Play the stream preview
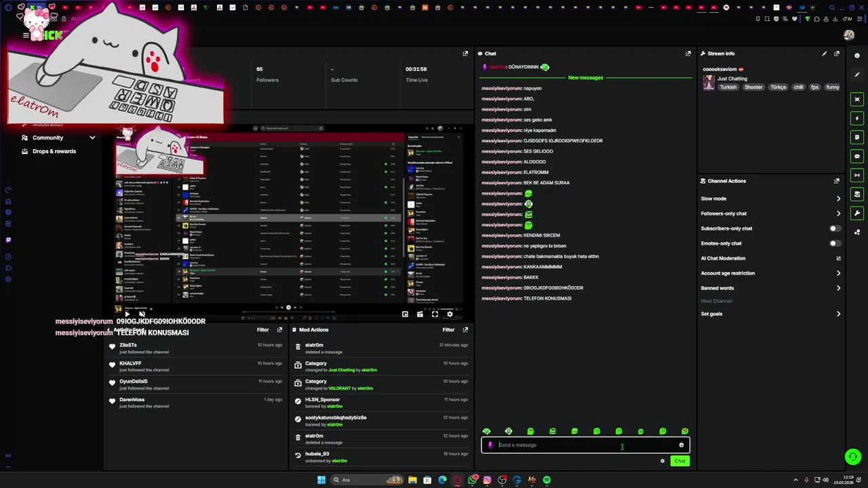 [127, 314]
